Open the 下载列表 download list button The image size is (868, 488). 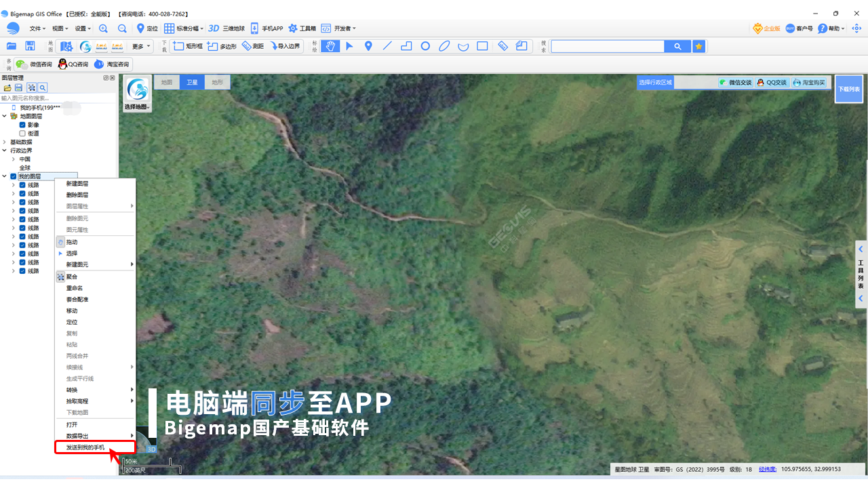pos(849,89)
